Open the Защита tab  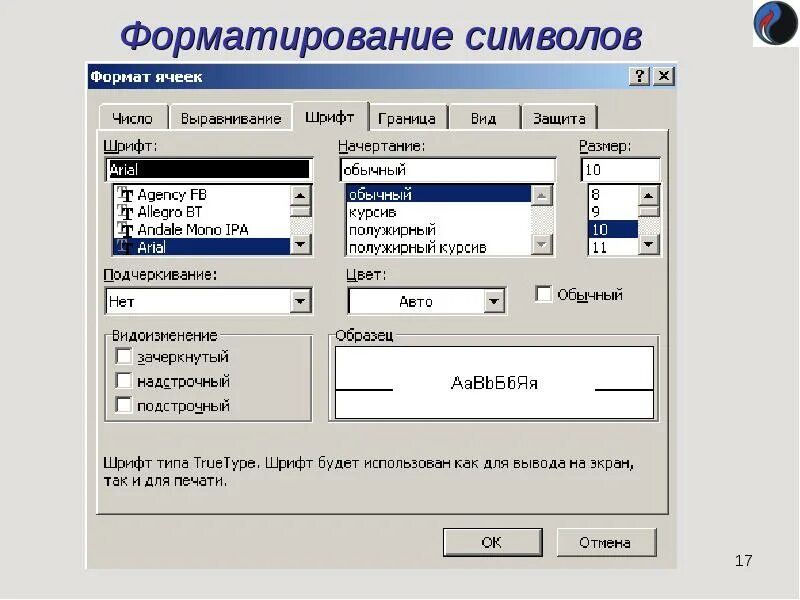pyautogui.click(x=559, y=118)
